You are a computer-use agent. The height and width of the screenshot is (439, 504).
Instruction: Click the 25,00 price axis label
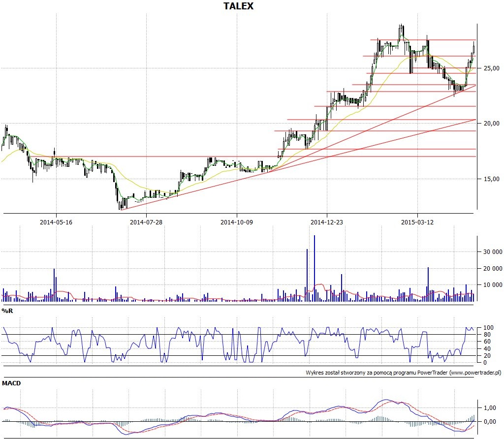click(492, 68)
